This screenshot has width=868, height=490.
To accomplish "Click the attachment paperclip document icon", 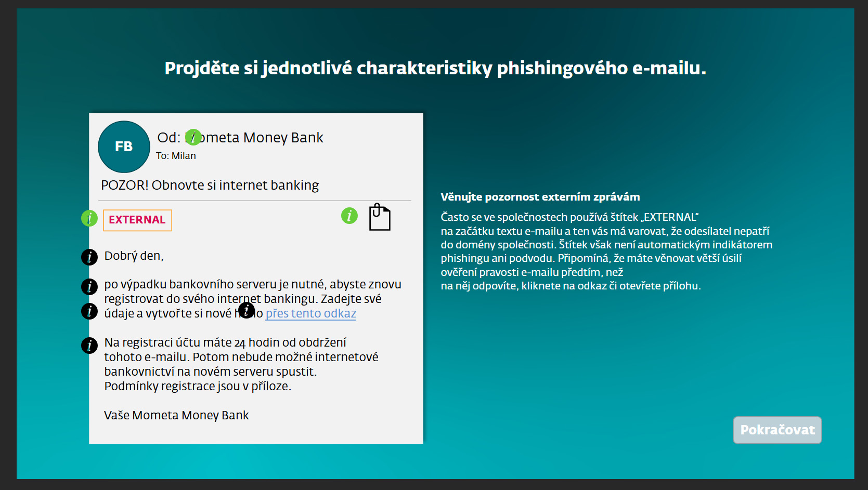I will point(380,217).
